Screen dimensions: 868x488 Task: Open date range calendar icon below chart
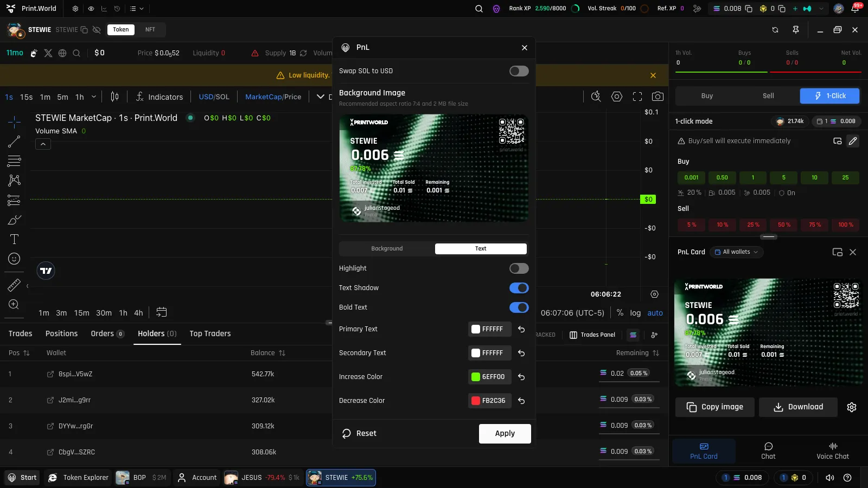[x=161, y=312]
